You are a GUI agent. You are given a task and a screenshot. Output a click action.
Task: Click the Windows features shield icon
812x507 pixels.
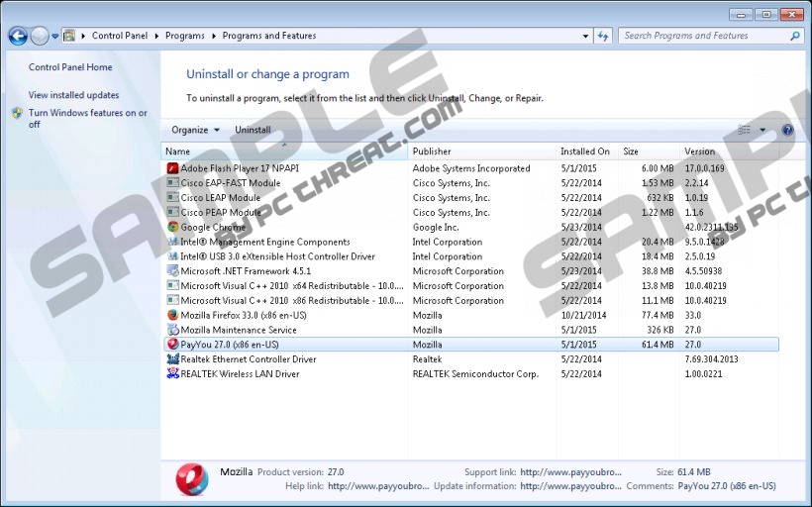click(18, 113)
